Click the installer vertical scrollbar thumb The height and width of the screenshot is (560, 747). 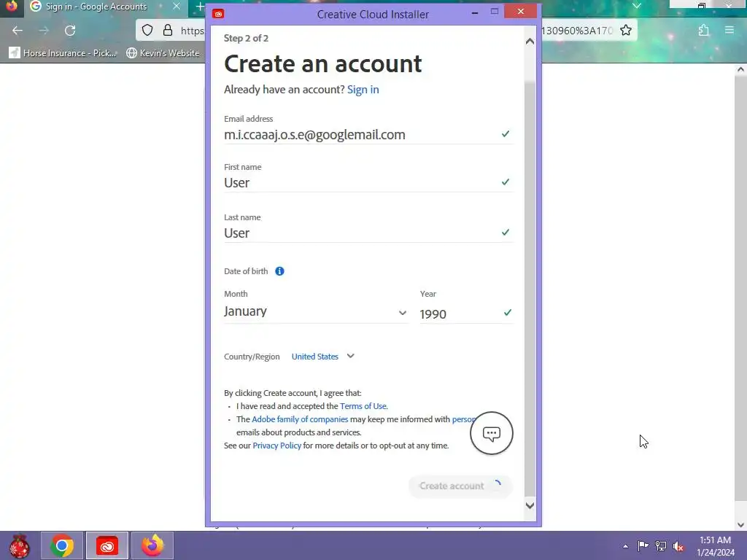[x=530, y=289]
